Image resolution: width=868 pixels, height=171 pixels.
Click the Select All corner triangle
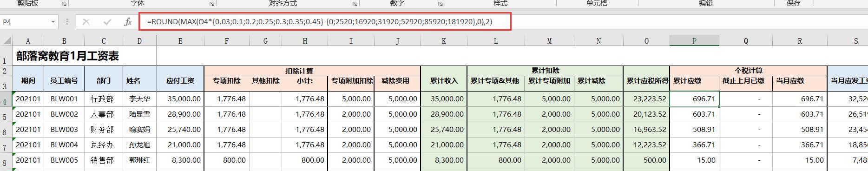click(7, 41)
